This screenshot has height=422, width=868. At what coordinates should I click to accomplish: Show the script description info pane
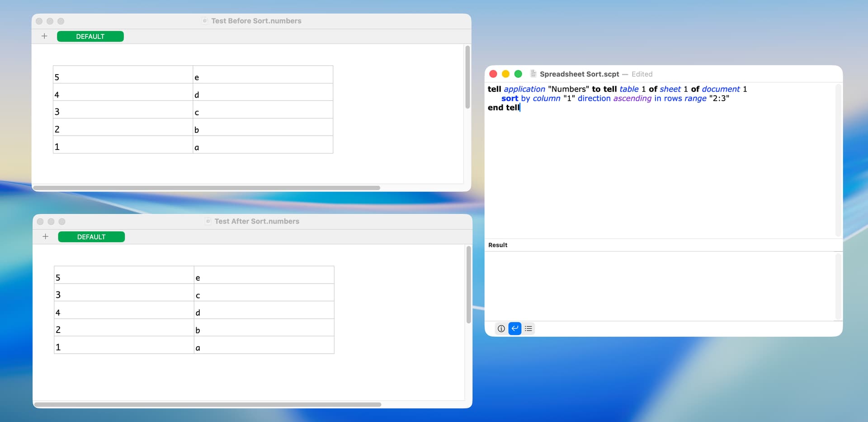point(501,328)
